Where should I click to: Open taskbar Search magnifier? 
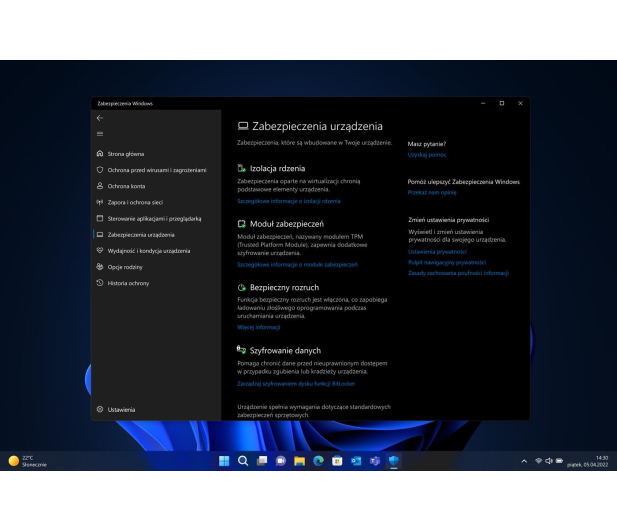click(x=243, y=461)
